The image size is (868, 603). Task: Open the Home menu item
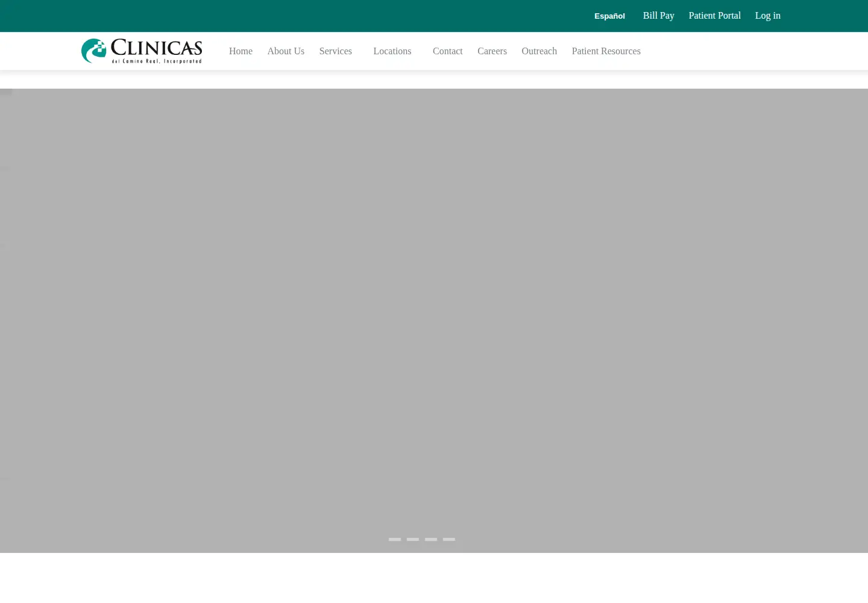click(241, 51)
